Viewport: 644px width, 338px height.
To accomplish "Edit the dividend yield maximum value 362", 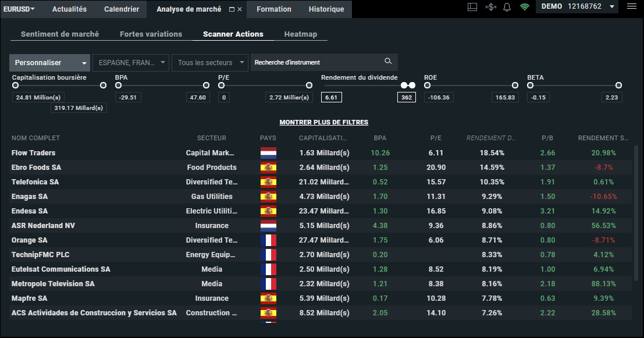I will coord(407,97).
